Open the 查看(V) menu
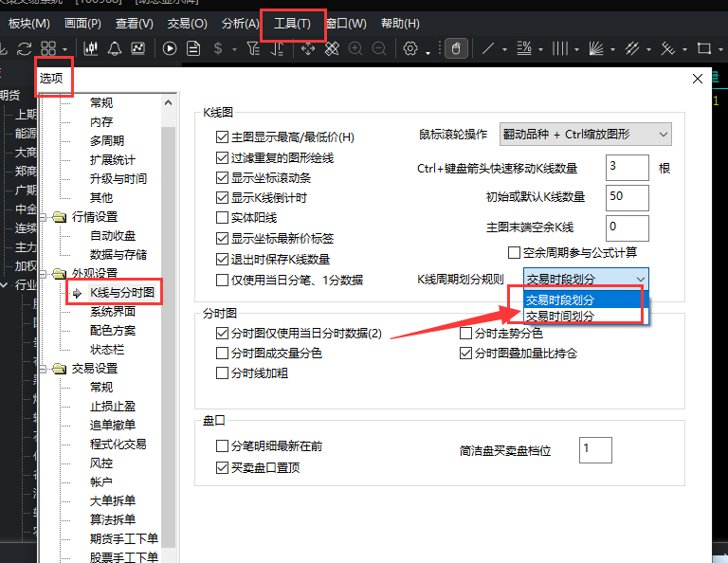Viewport: 728px width, 563px height. pos(135,24)
